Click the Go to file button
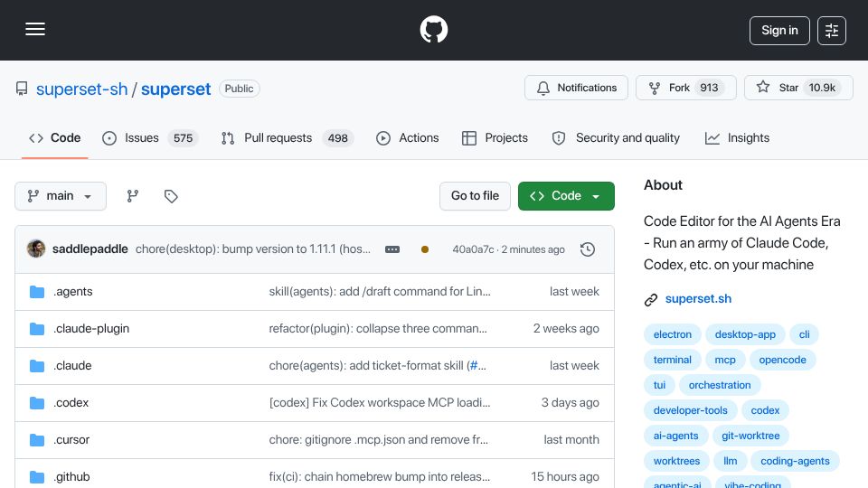Image resolution: width=868 pixels, height=488 pixels. point(475,196)
